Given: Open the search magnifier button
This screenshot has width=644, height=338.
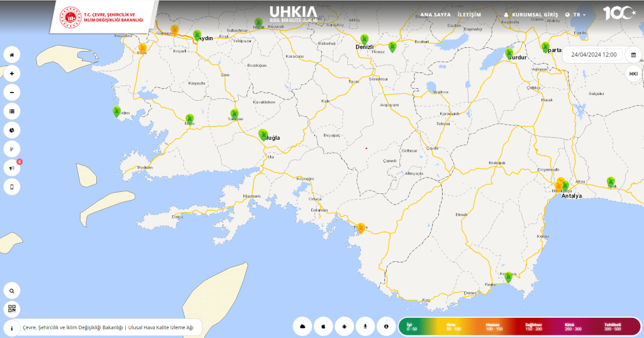Looking at the screenshot, I should pyautogui.click(x=12, y=291).
